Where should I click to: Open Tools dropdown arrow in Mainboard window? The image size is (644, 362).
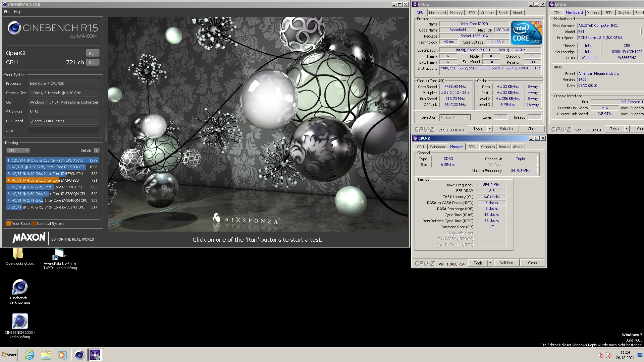627,129
